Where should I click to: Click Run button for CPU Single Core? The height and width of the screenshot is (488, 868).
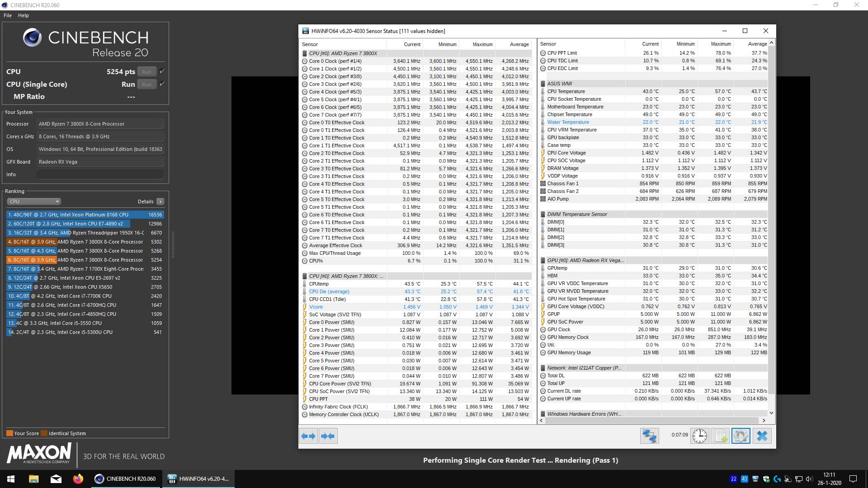146,84
